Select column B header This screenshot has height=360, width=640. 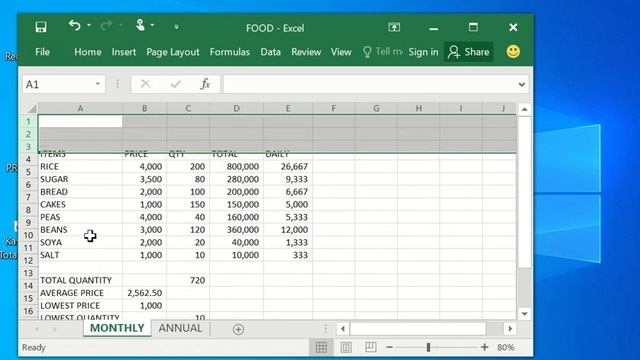[144, 109]
